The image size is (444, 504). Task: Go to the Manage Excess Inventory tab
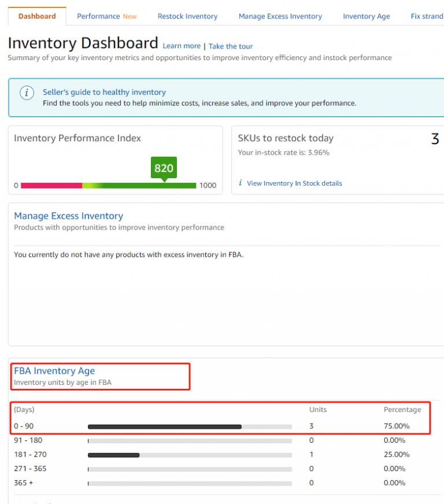[x=280, y=16]
